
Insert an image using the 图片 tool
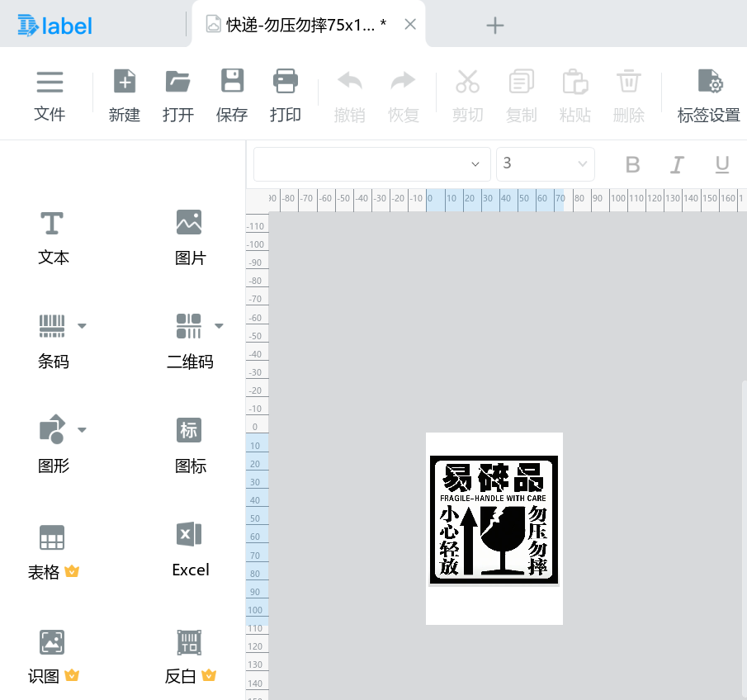pos(189,237)
